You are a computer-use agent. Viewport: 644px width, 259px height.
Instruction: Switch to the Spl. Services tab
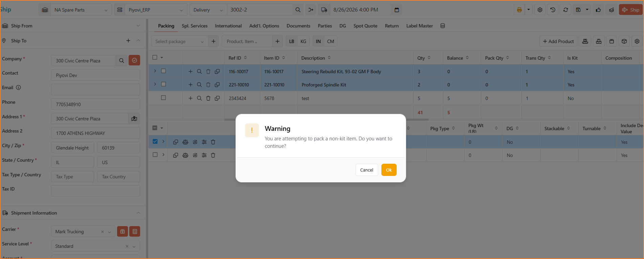(195, 26)
